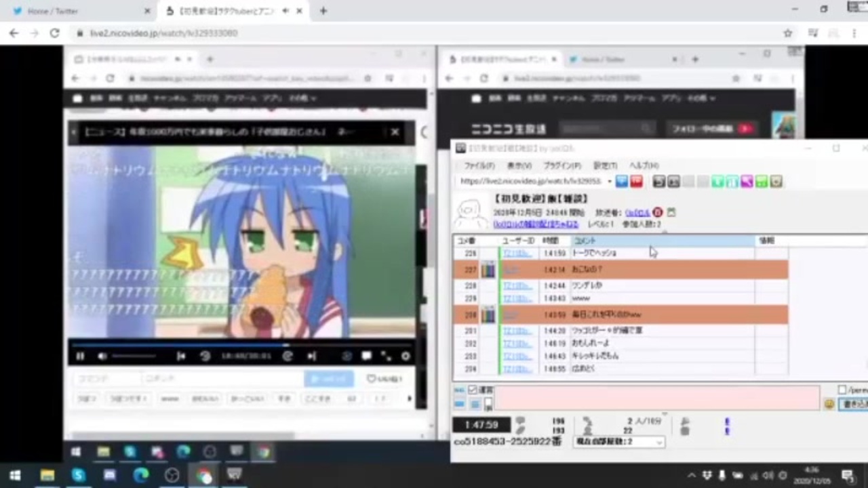Click the horizontal scrollbar under left browser
Screen dimensions: 868x488
183,436
